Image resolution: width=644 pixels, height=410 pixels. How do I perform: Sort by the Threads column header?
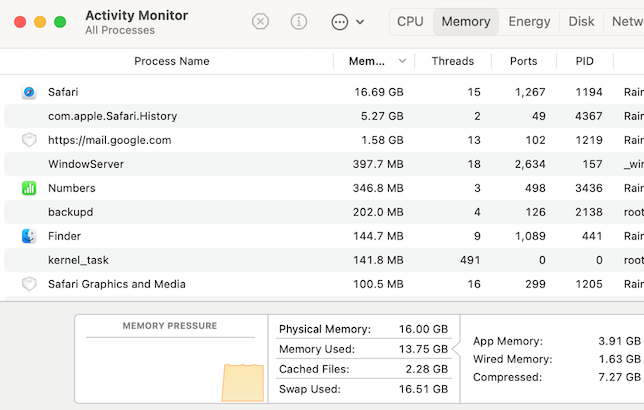(453, 61)
